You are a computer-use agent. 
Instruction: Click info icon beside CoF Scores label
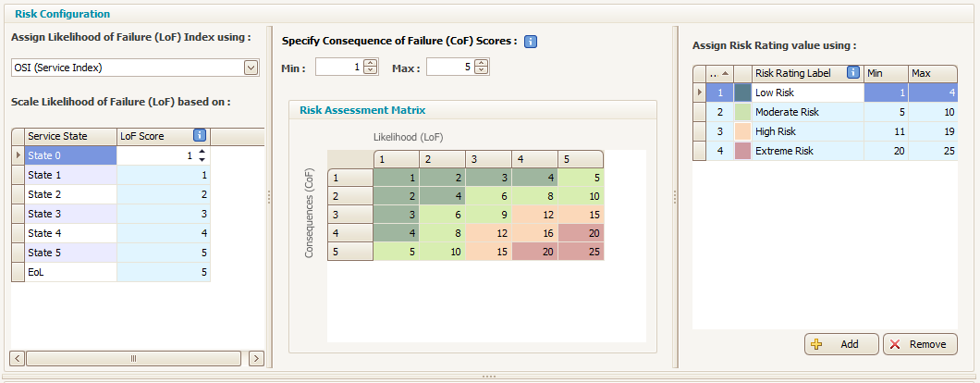(x=531, y=42)
